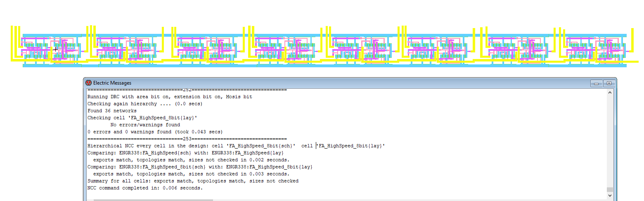Image resolution: width=644 pixels, height=201 pixels.
Task: Click the Electric Messages title bar text
Action: [112, 83]
